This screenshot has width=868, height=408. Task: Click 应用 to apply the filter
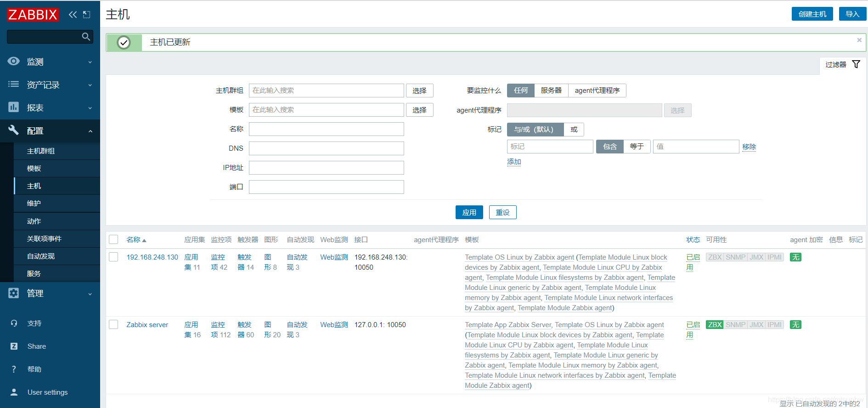pyautogui.click(x=469, y=212)
